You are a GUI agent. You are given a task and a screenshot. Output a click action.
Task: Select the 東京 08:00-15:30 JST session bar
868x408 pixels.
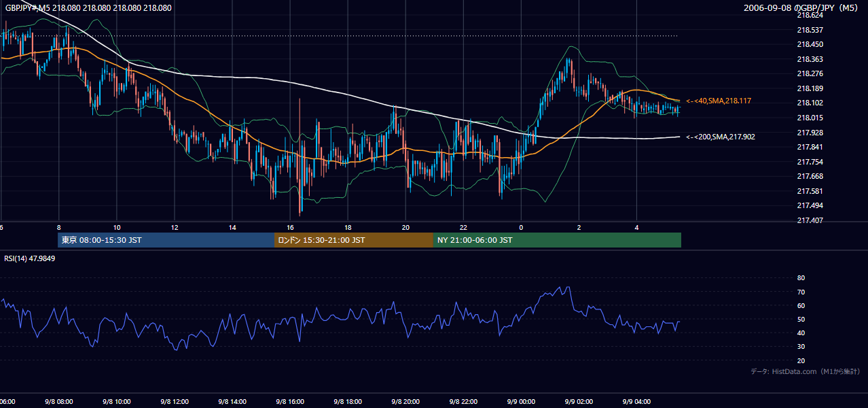pos(166,240)
